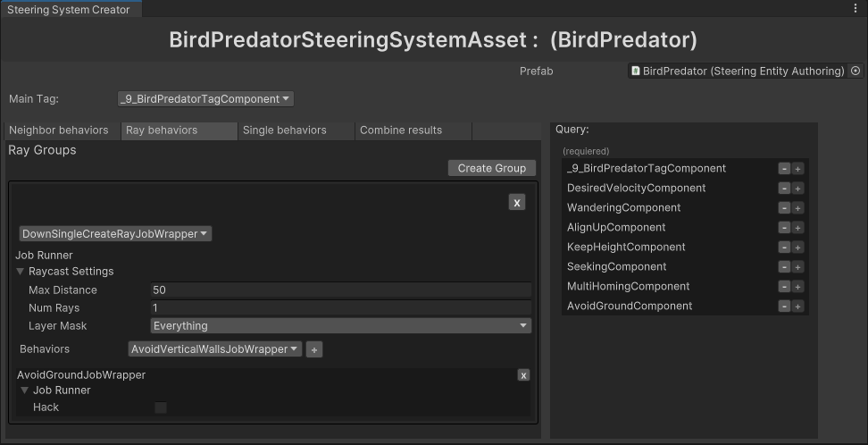Open the AvoidVerticalWallsJobWrapper behaviors dropdown

pyautogui.click(x=215, y=349)
